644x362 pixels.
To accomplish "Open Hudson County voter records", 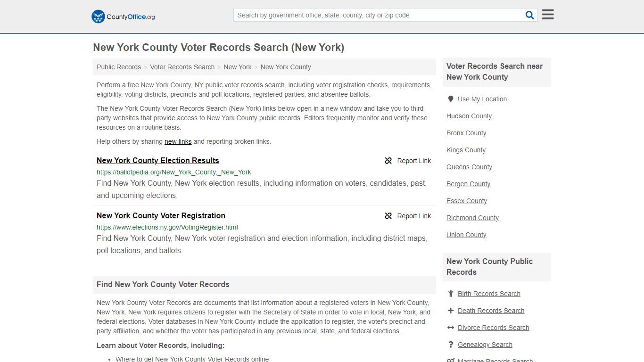I will (x=469, y=116).
